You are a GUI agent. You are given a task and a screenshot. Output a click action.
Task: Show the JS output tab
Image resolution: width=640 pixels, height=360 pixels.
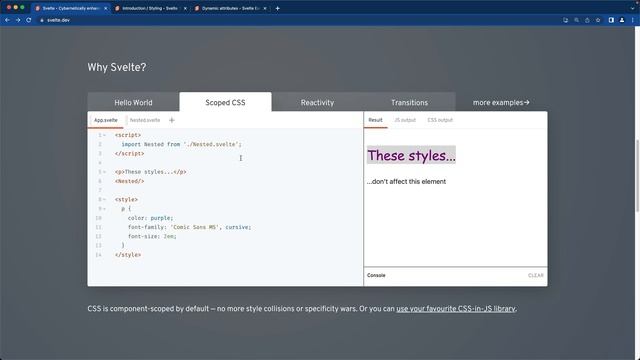[405, 120]
